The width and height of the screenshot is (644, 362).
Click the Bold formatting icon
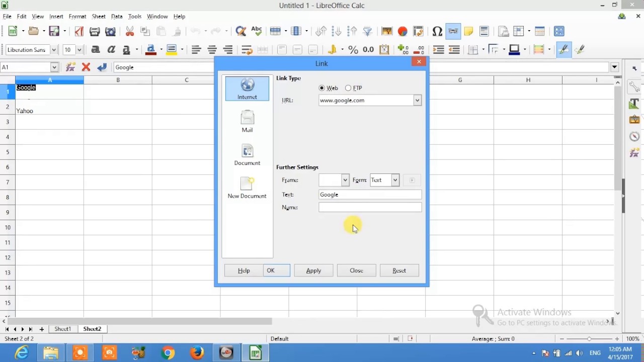96,50
